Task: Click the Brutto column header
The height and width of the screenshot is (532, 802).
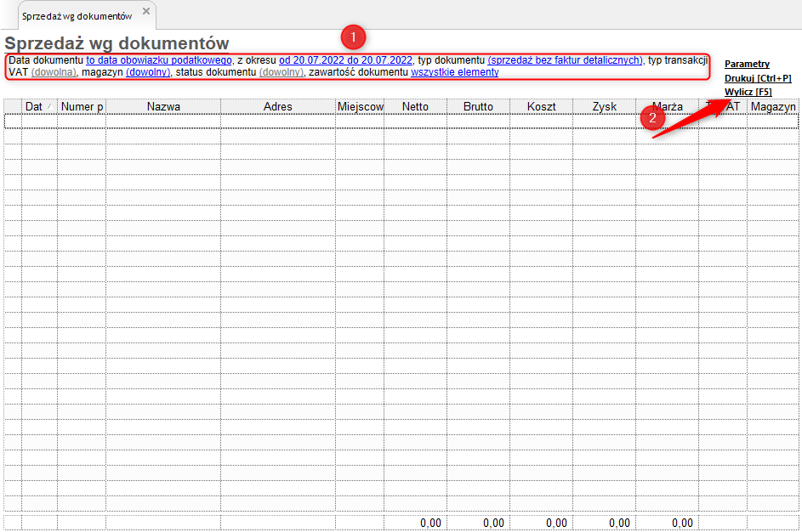Action: coord(478,106)
